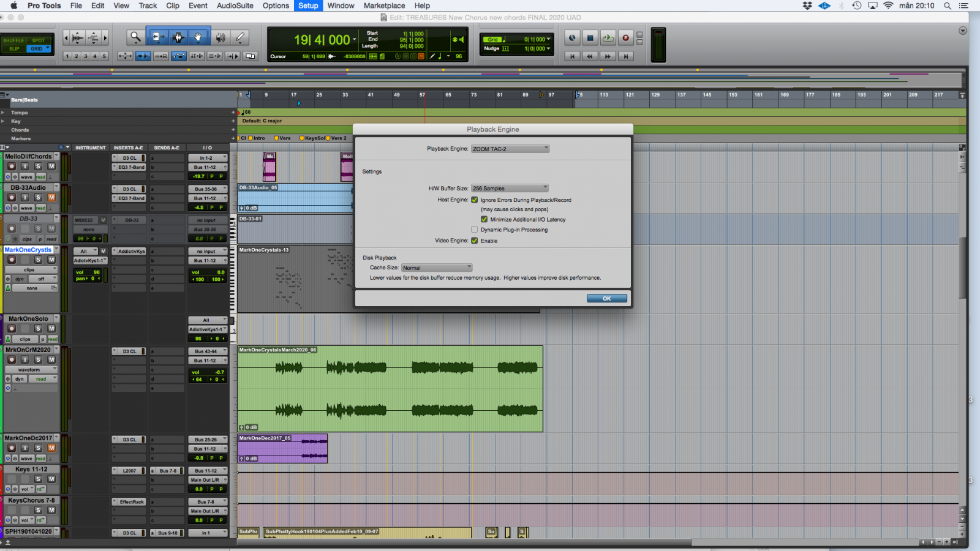The height and width of the screenshot is (551, 980).
Task: Open the Track menu
Action: 148,6
